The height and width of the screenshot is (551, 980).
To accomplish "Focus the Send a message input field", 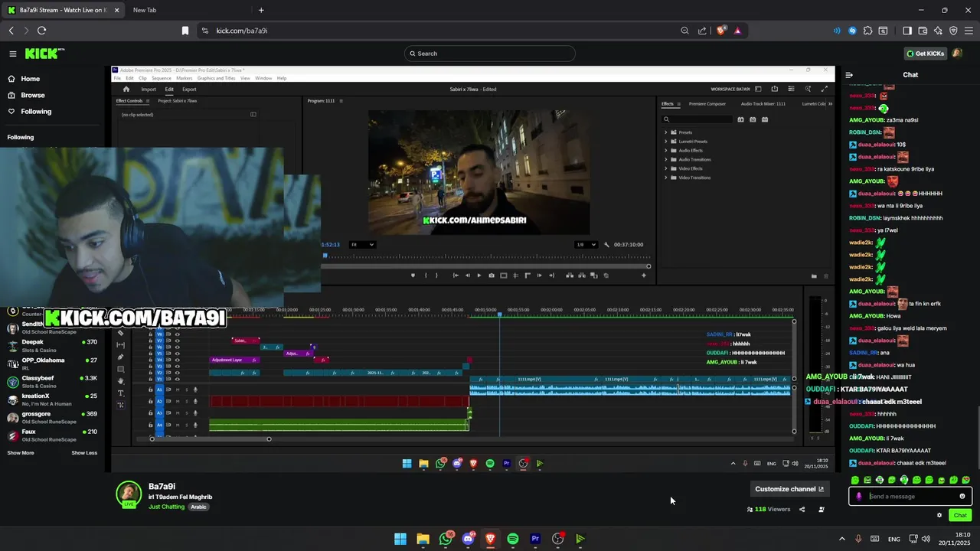I will pyautogui.click(x=911, y=496).
